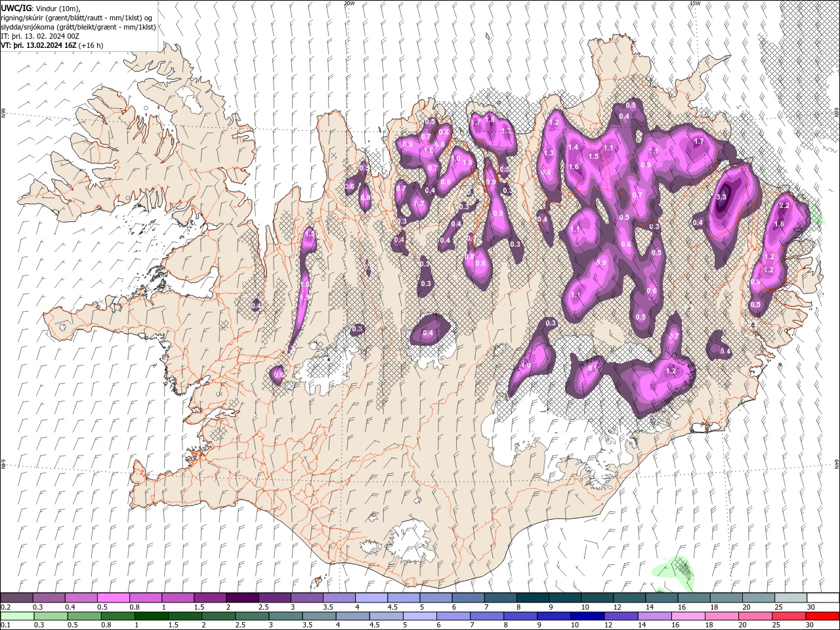840x630 pixels.
Task: Select the 'rigning/skúrir' legend description line
Action: (x=77, y=18)
